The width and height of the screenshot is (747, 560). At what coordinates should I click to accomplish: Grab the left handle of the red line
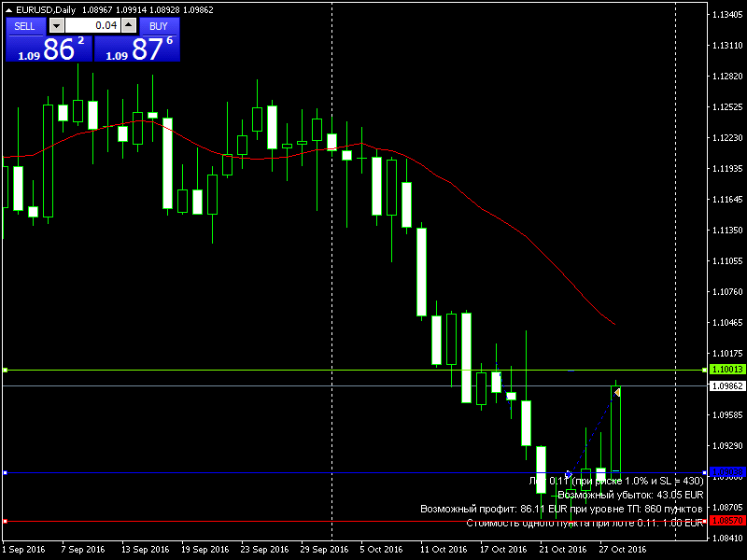[x=6, y=522]
